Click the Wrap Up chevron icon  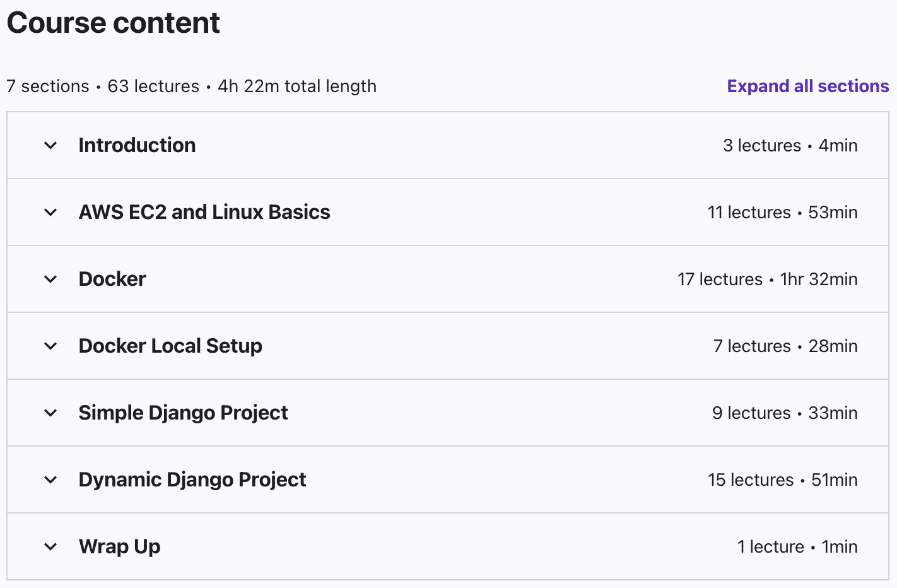coord(50,547)
